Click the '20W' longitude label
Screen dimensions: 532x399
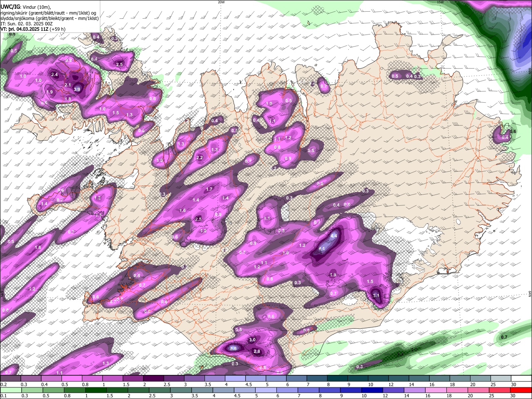[x=221, y=2]
